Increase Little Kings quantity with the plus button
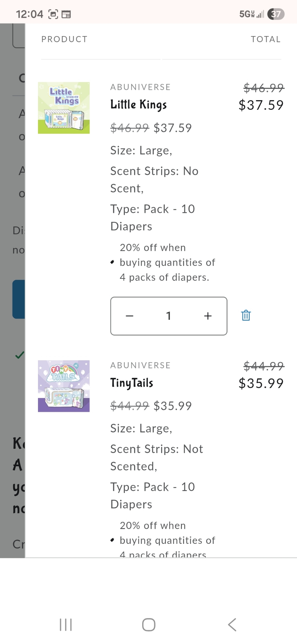This screenshot has width=297, height=644. (208, 316)
